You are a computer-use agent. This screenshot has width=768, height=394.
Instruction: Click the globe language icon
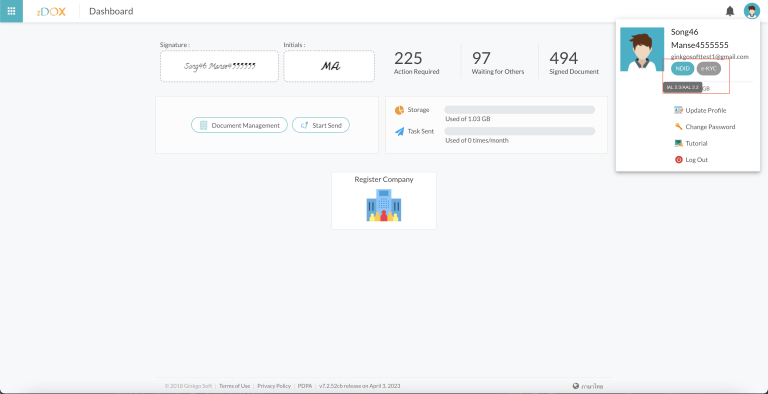pyautogui.click(x=576, y=386)
